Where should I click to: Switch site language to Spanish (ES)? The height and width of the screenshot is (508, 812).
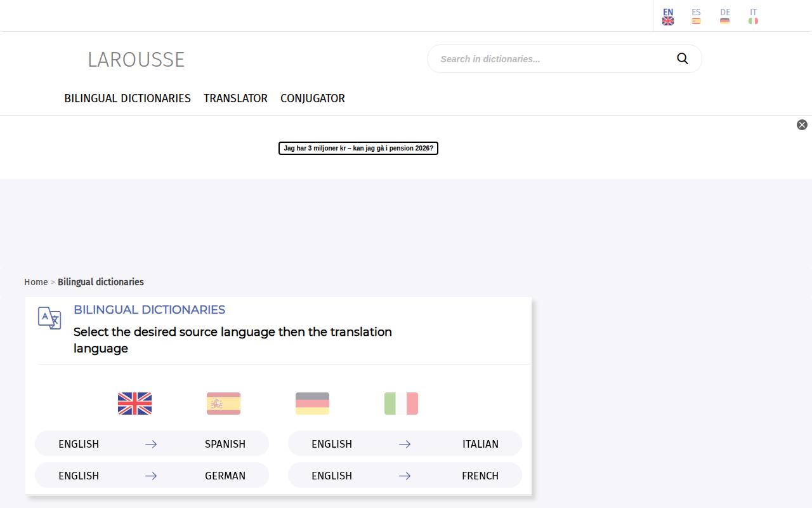pyautogui.click(x=696, y=17)
